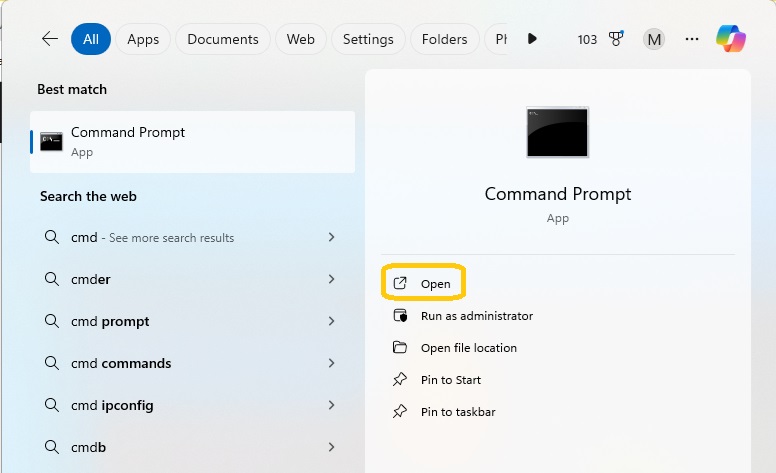Show more filters with the play arrow
The height and width of the screenshot is (473, 776).
pyautogui.click(x=532, y=39)
